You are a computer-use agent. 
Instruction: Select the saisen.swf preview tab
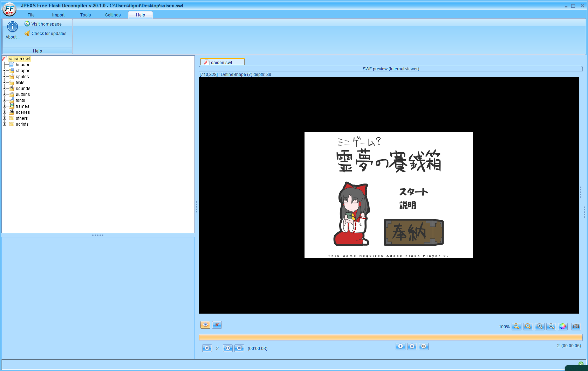(x=222, y=62)
